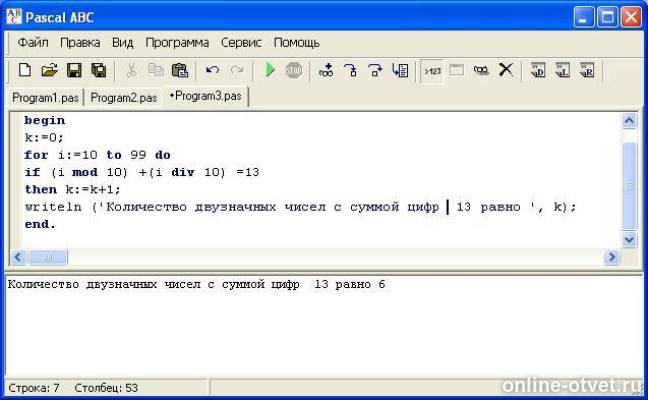
Task: Click in the code line with writeln
Action: point(300,207)
